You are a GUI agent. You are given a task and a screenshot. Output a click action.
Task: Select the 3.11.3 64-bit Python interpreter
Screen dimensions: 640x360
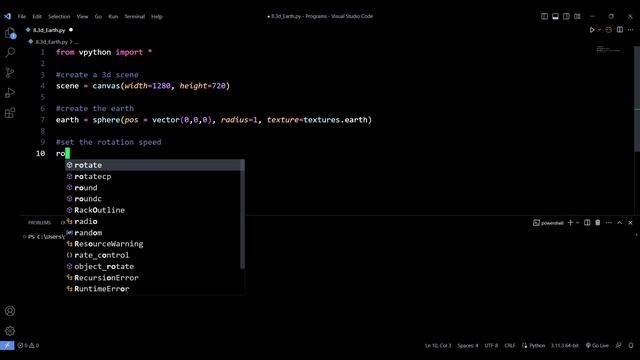[564, 345]
